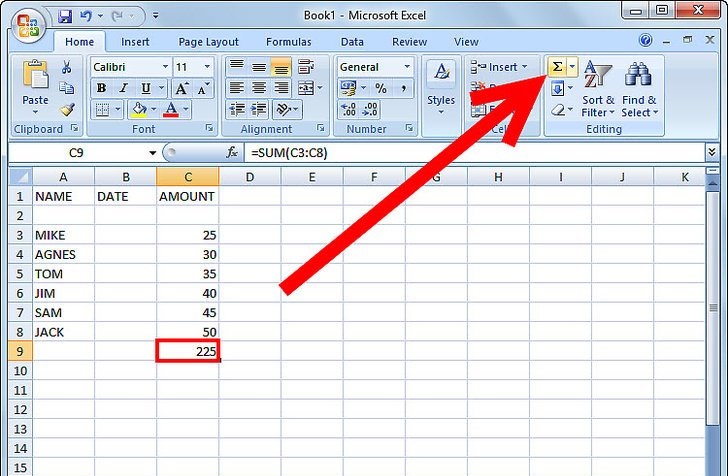The height and width of the screenshot is (476, 728).
Task: Click in the formula bar text
Action: click(x=474, y=153)
